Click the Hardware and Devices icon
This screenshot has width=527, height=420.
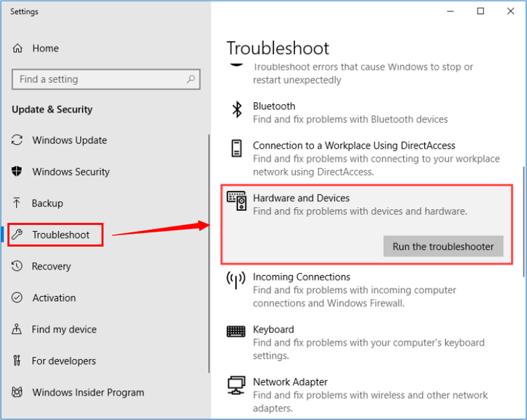tap(236, 201)
